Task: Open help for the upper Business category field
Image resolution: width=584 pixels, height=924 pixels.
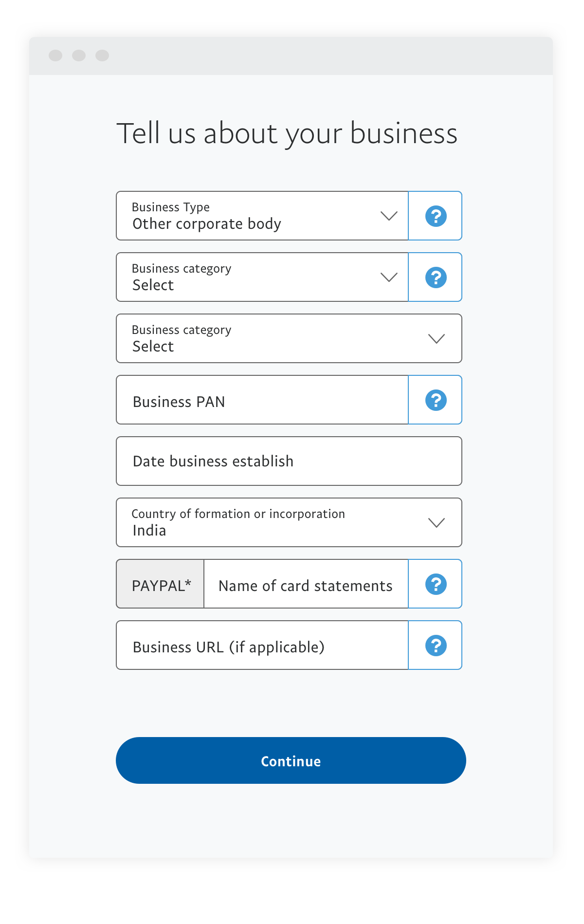Action: tap(436, 277)
